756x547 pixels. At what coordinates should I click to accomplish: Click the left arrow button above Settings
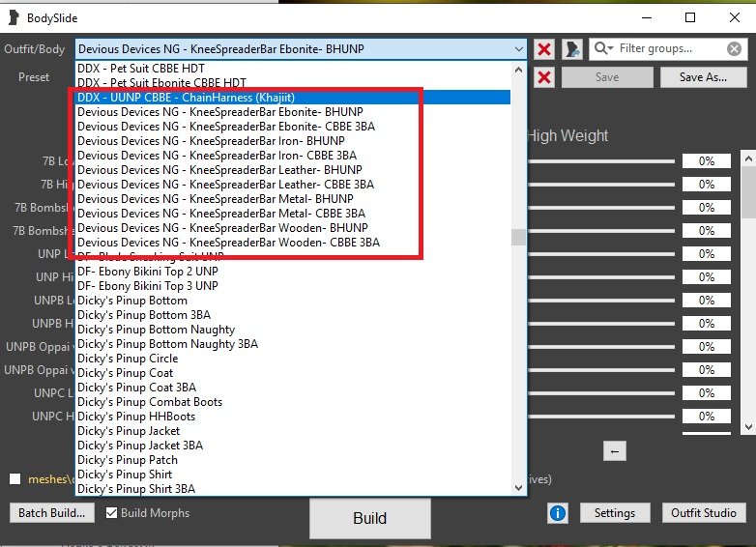click(x=615, y=450)
